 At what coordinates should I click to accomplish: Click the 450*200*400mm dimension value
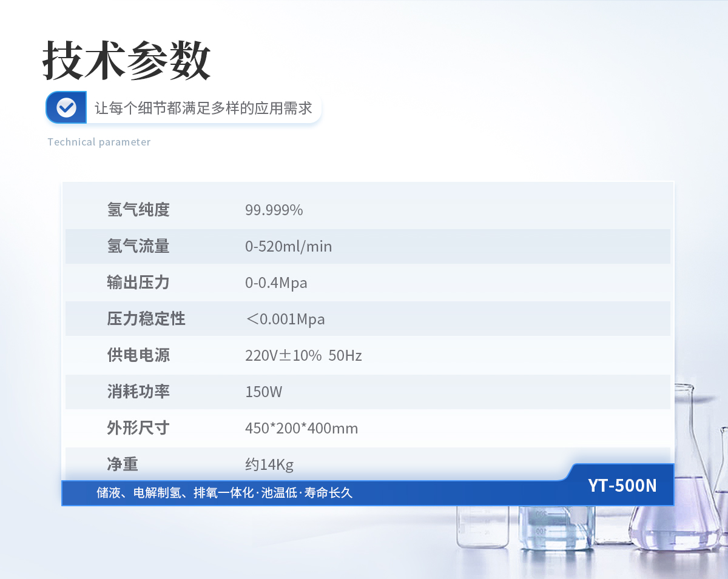tap(302, 429)
